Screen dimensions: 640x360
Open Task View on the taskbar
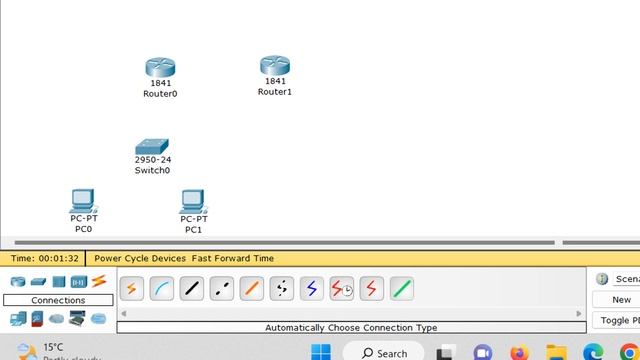pyautogui.click(x=446, y=352)
